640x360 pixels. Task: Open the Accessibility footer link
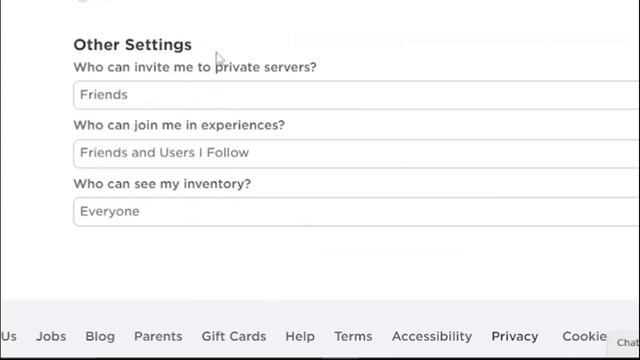[x=432, y=336]
